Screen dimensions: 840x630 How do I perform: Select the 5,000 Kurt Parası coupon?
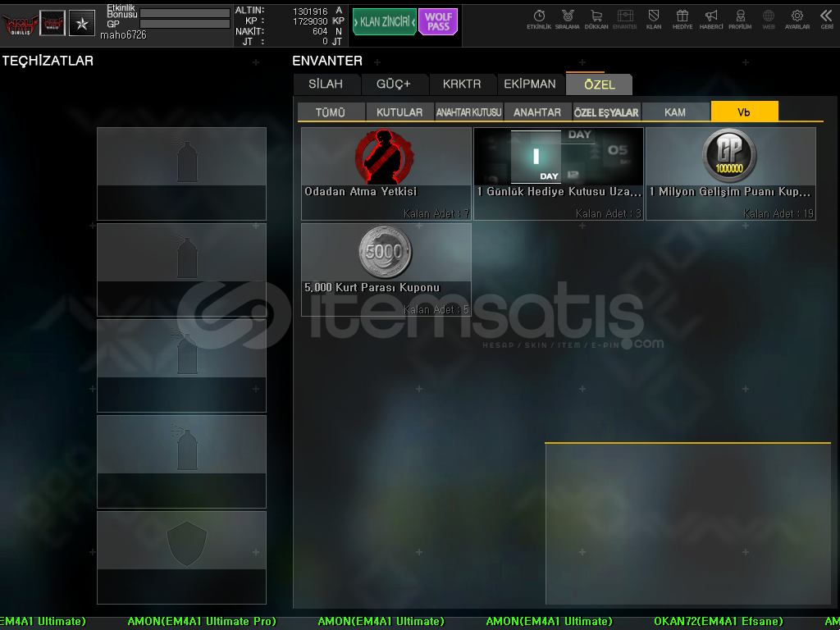386,269
